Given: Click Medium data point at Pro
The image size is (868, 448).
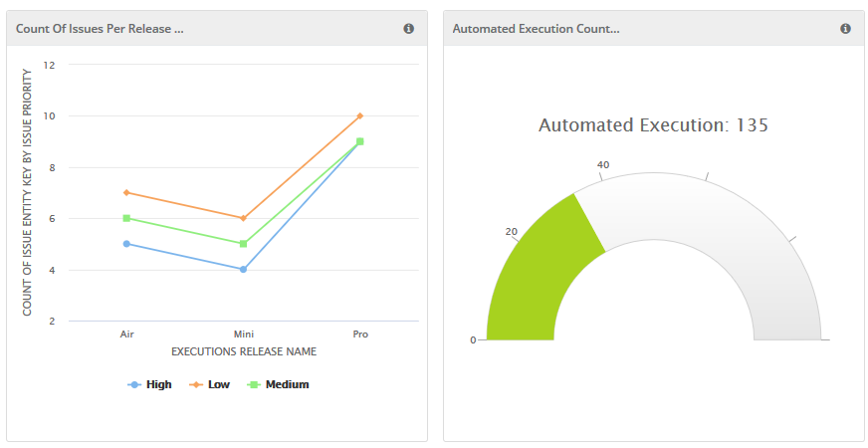Looking at the screenshot, I should tap(359, 141).
